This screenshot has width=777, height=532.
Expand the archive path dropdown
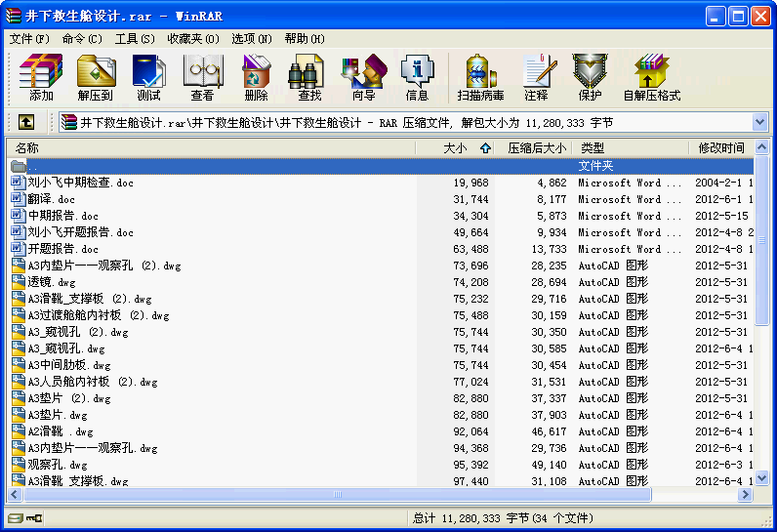click(x=759, y=122)
